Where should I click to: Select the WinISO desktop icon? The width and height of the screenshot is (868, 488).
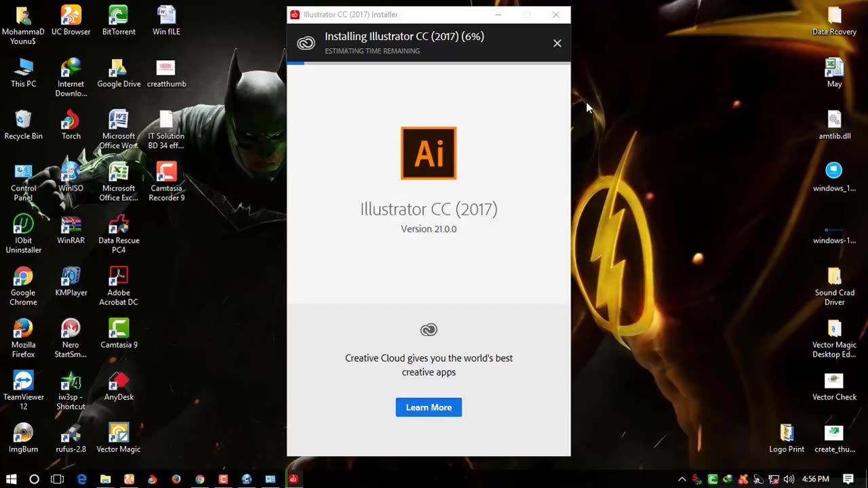[x=71, y=178]
